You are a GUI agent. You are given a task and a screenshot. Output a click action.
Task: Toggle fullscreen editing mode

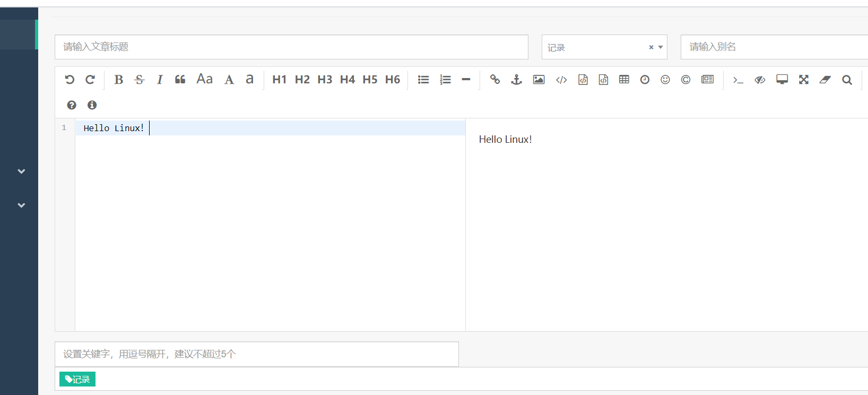pos(804,80)
